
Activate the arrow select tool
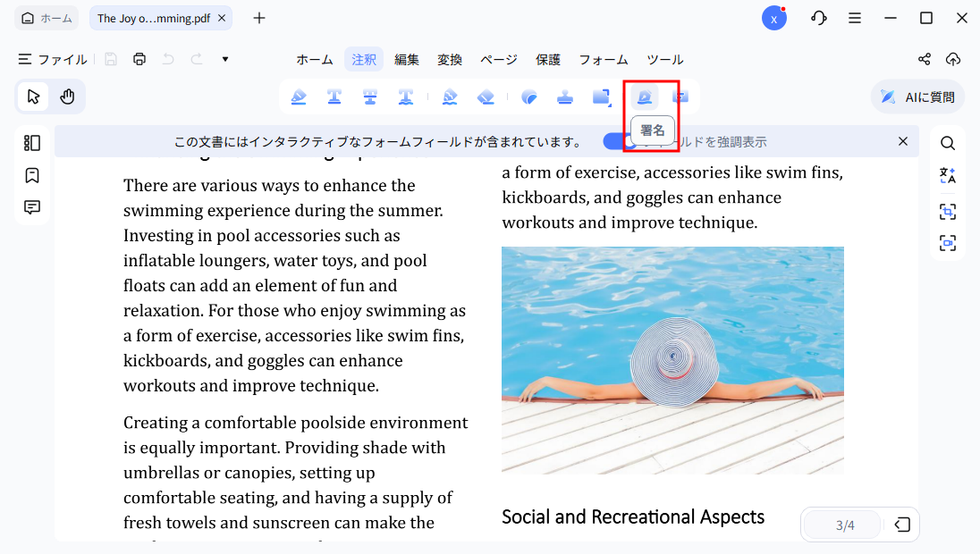click(x=33, y=97)
